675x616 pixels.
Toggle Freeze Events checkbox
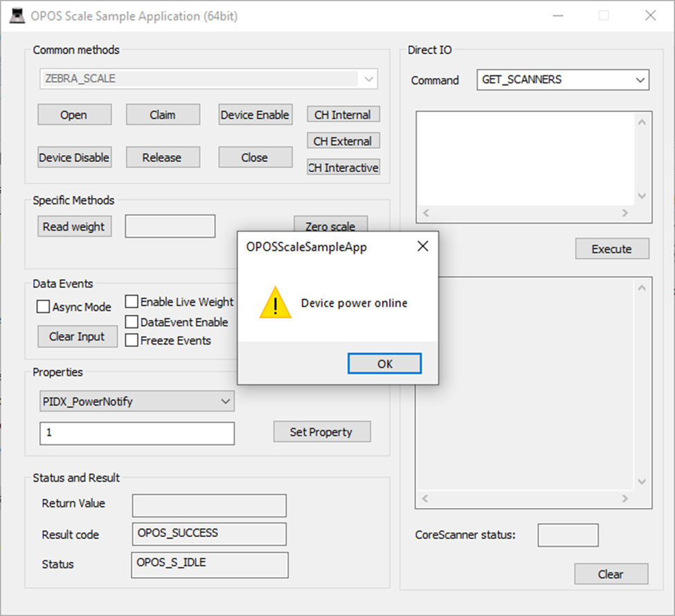(x=132, y=340)
